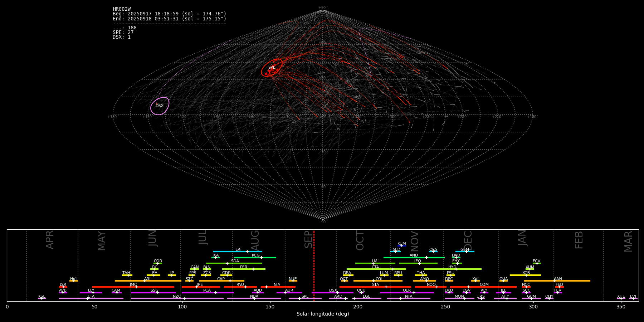Select the XHE shower bar

pos(621,298)
